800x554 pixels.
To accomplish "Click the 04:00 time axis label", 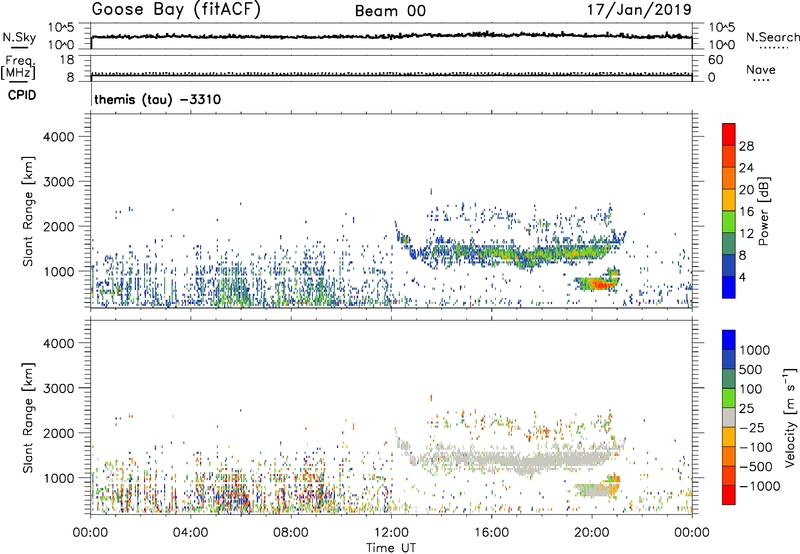I will tap(191, 533).
